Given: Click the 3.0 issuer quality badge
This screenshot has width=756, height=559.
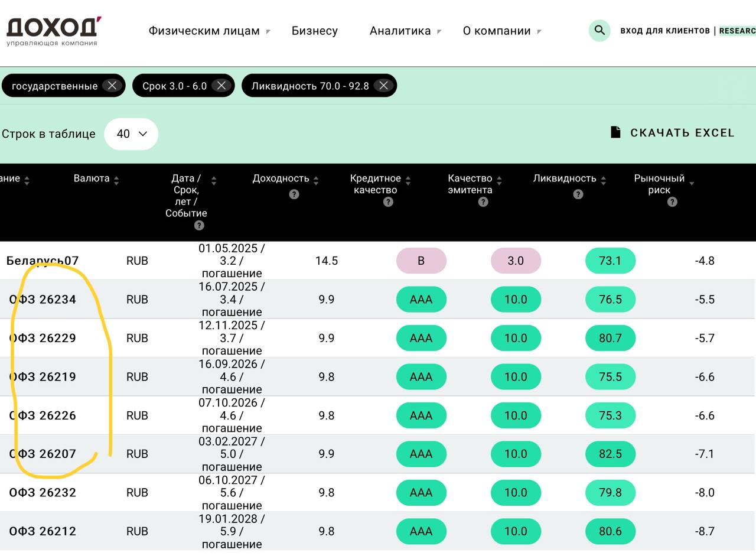Looking at the screenshot, I should (516, 261).
